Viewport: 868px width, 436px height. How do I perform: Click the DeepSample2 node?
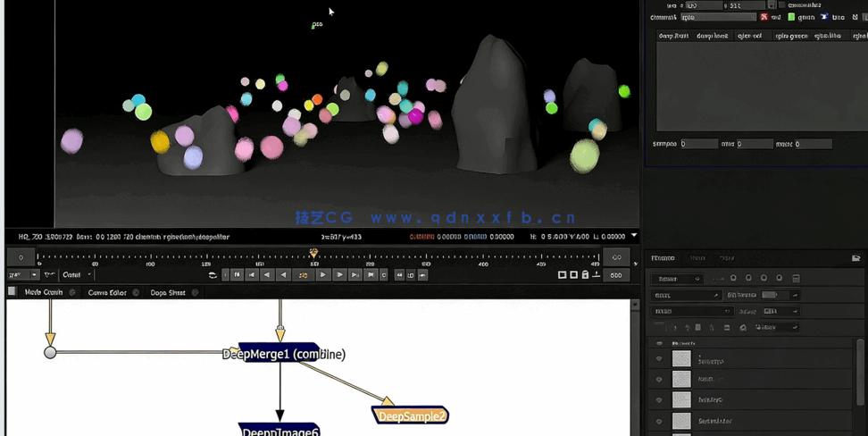point(410,415)
